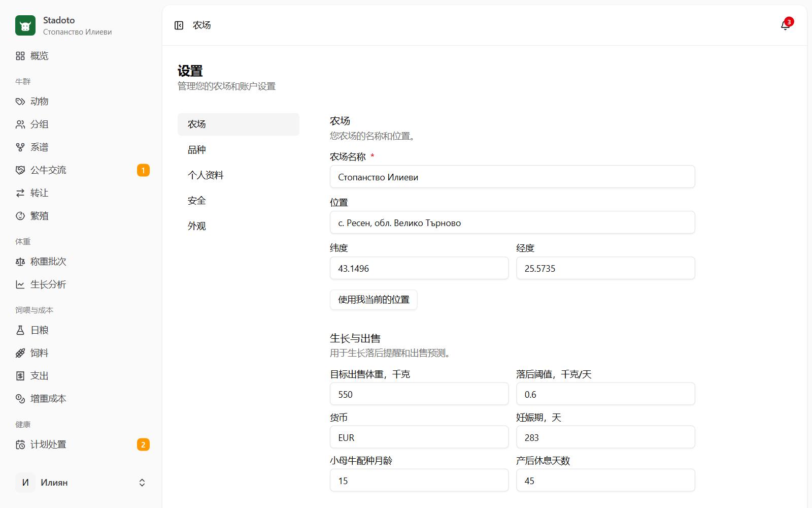This screenshot has width=812, height=508.
Task: Click the Stadoto cow logo icon
Action: (x=25, y=25)
